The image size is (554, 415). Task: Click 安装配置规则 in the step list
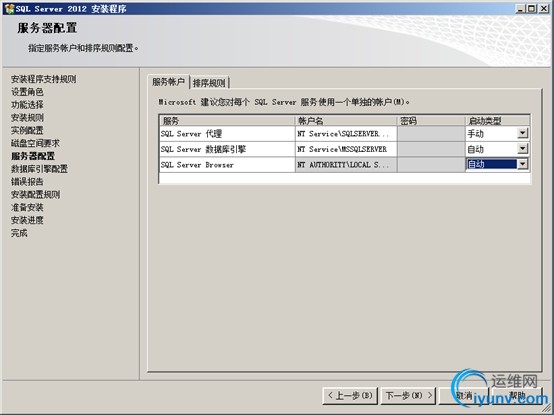(35, 194)
